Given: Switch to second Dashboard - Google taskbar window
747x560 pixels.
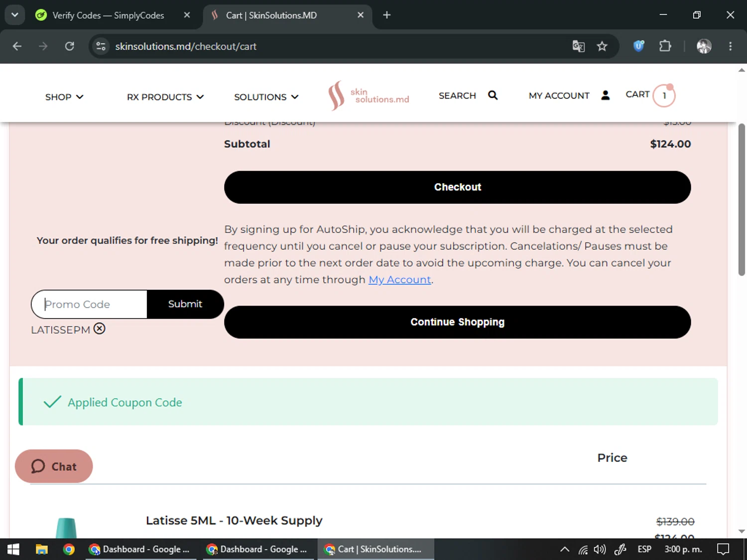Looking at the screenshot, I should click(257, 549).
